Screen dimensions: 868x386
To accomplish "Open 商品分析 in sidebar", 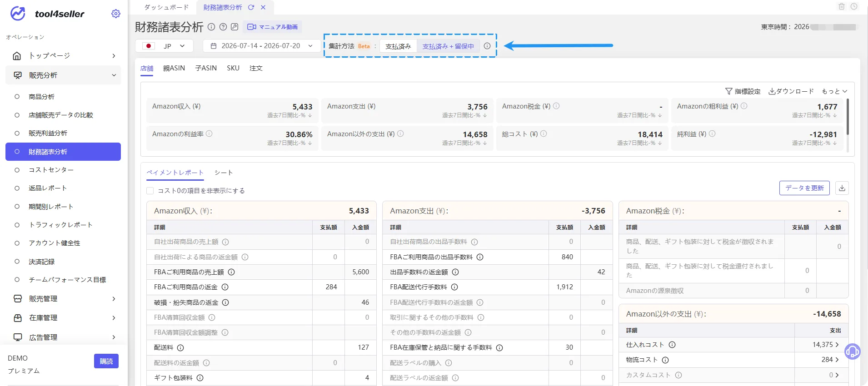I will click(x=41, y=97).
